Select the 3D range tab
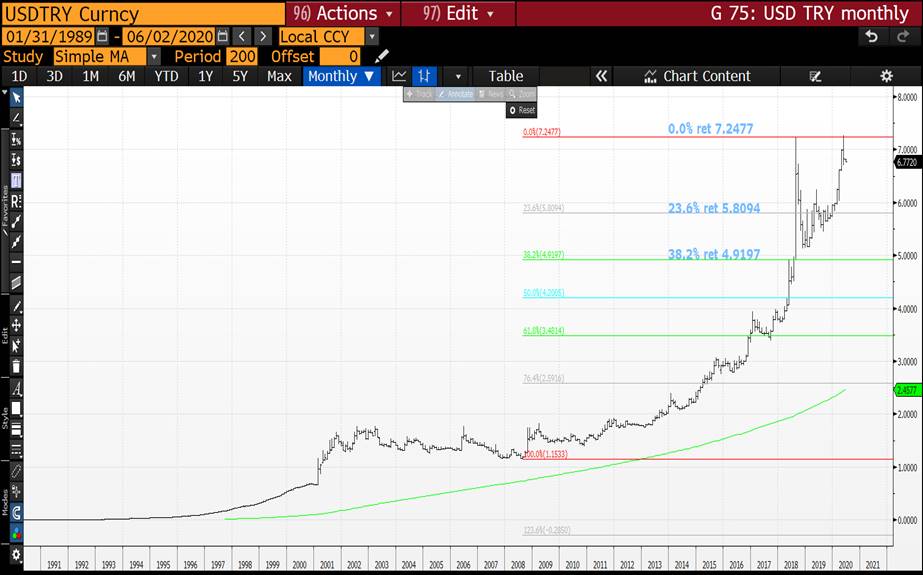The width and height of the screenshot is (923, 575). (55, 76)
